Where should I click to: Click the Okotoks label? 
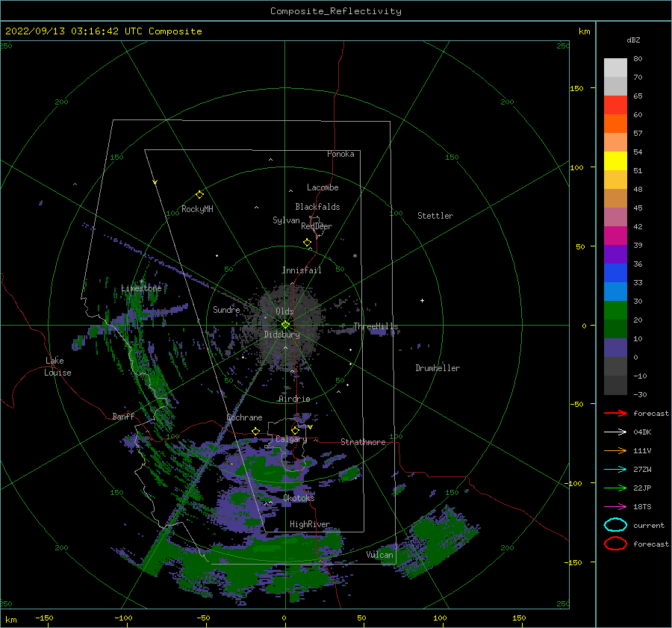pos(299,497)
